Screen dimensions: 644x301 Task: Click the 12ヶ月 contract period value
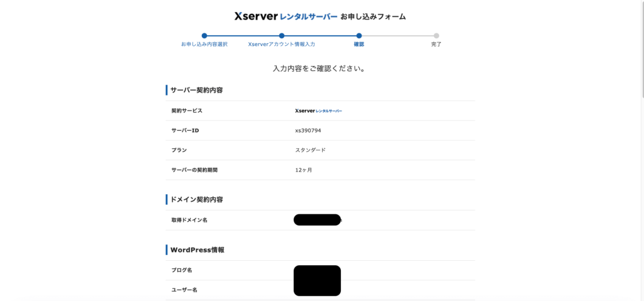pyautogui.click(x=304, y=170)
